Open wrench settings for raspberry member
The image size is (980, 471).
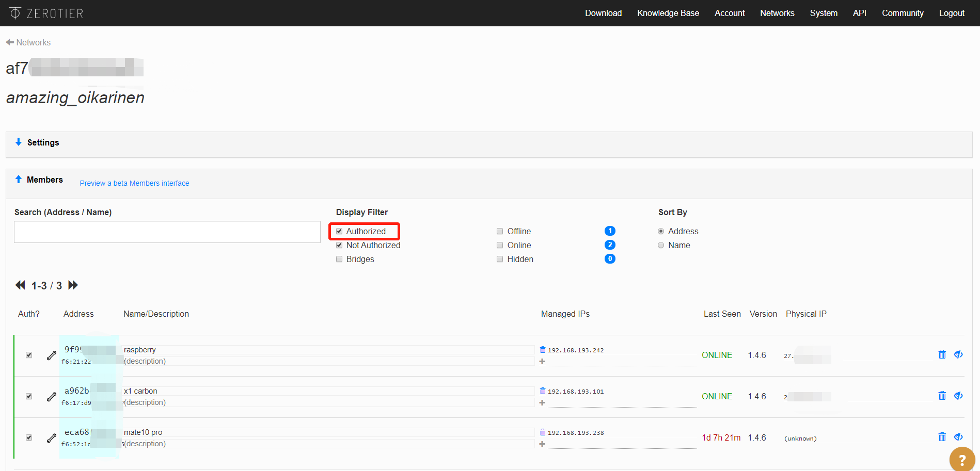pyautogui.click(x=52, y=355)
